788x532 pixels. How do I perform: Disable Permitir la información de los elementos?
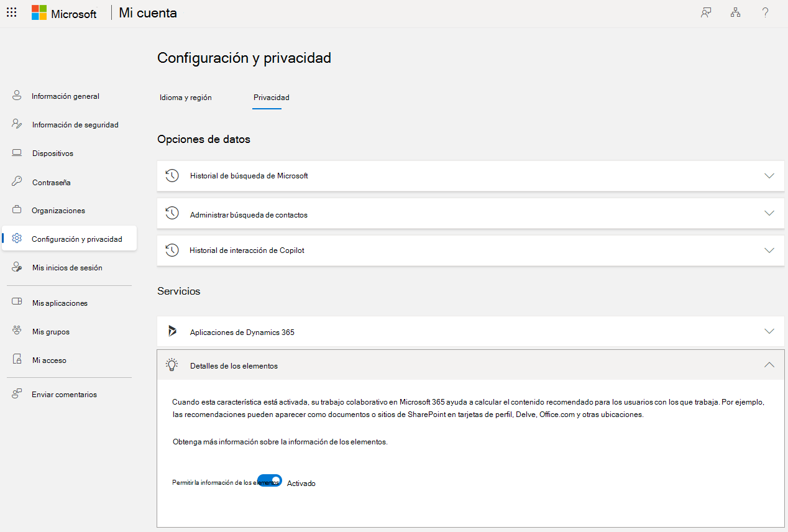(269, 480)
